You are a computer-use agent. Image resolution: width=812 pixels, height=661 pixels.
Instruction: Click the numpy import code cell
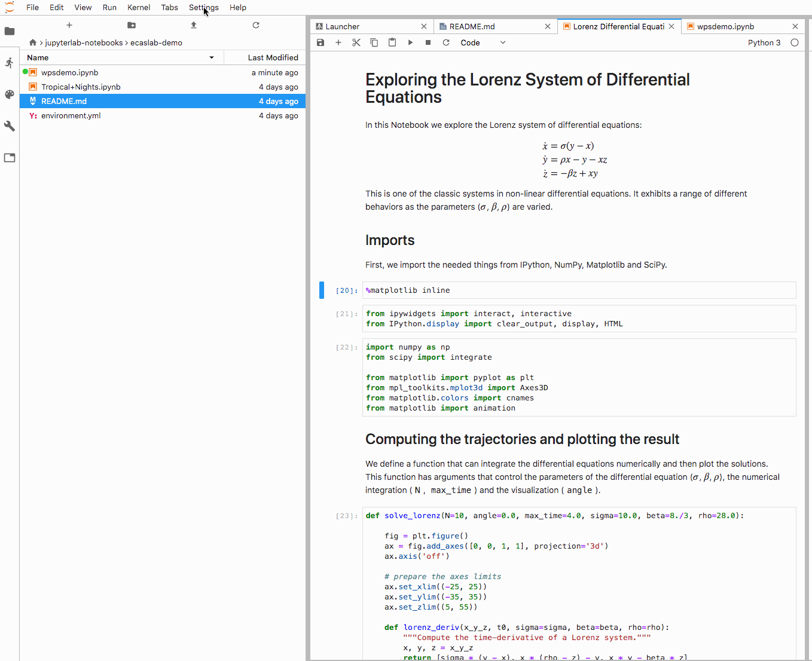(579, 377)
